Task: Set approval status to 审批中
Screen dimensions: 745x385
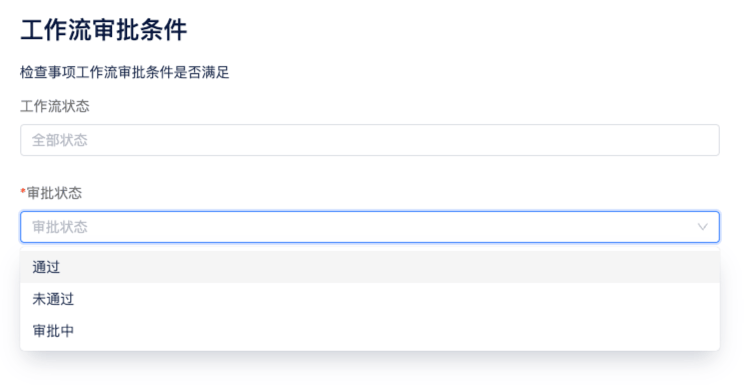Action: [x=370, y=331]
